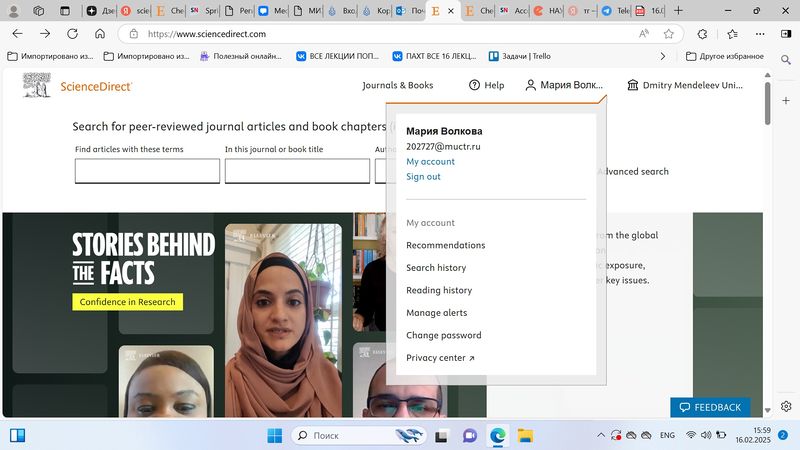The image size is (800, 450).
Task: Open Edge browser from taskbar
Action: click(x=497, y=436)
